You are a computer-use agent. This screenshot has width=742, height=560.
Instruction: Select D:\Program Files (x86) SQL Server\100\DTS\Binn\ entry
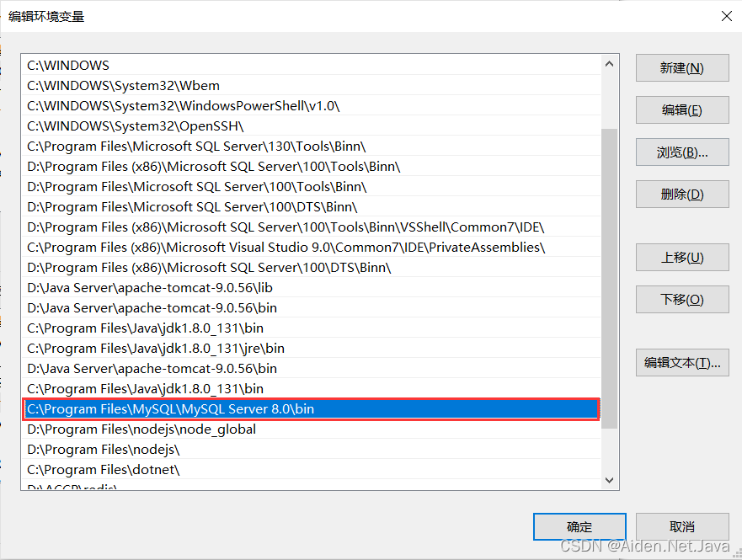(x=311, y=268)
